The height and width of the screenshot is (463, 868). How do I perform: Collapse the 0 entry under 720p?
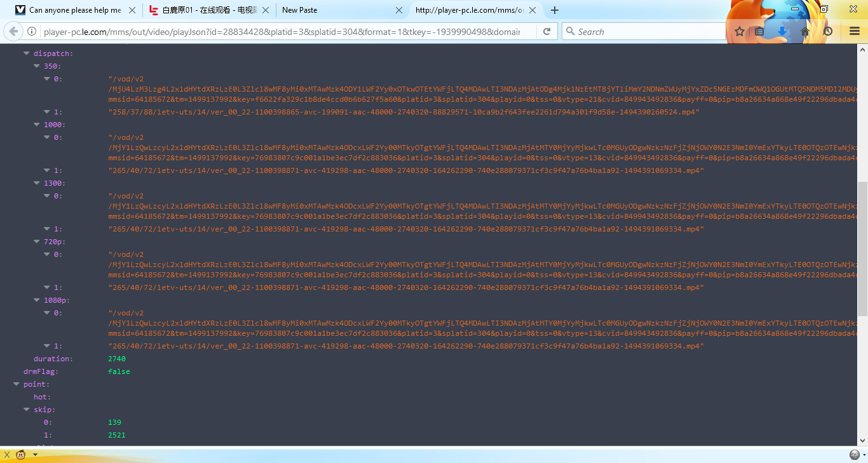coord(47,254)
